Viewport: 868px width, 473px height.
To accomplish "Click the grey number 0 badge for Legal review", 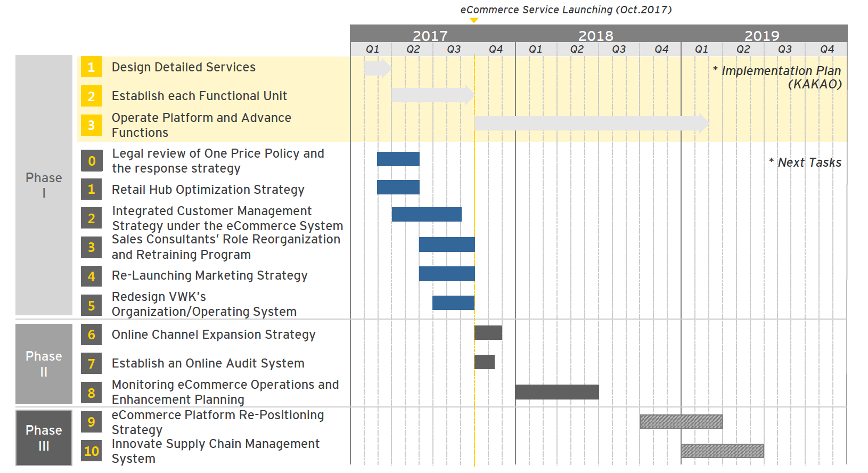I will tap(91, 161).
